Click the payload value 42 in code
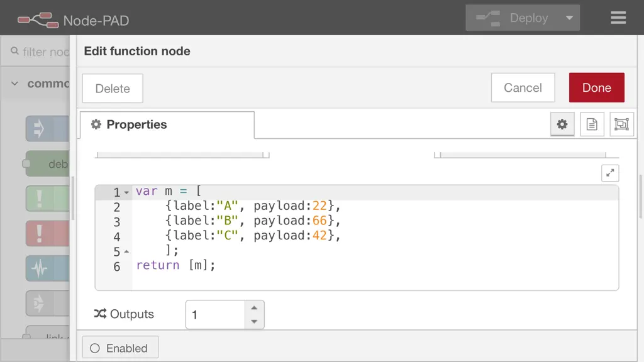This screenshot has width=644, height=362. coord(319,235)
